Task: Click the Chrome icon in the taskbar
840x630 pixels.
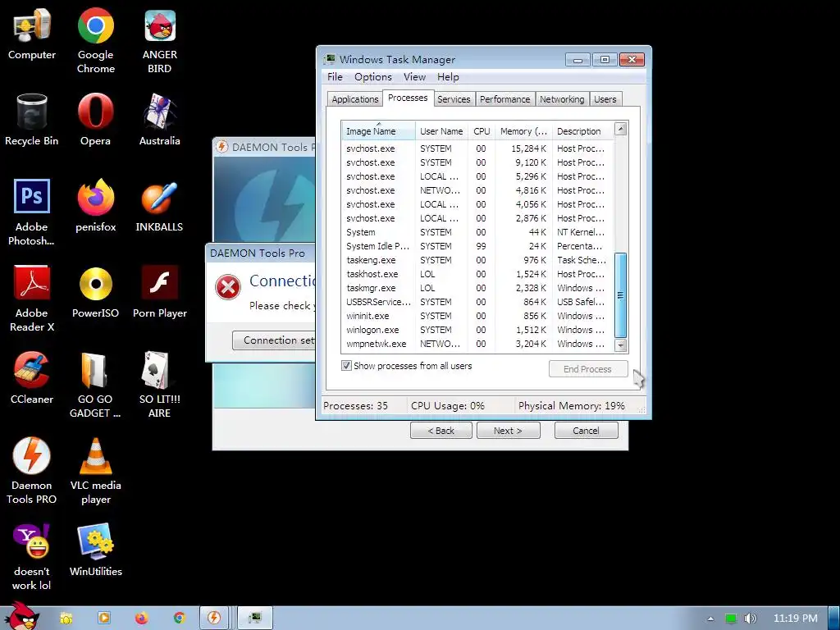Action: [x=179, y=619]
